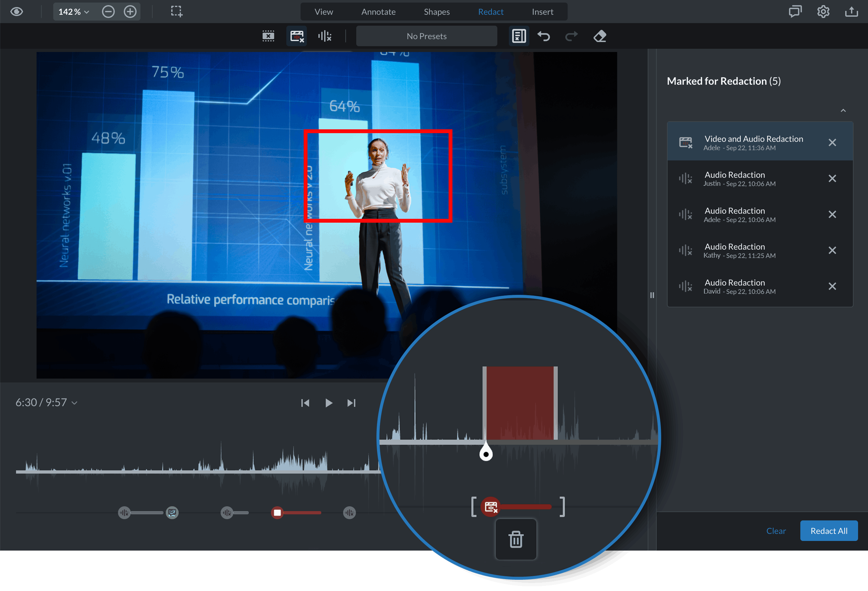
Task: Select Adele's Audio Redaction at 10:06 AM
Action: [x=760, y=215]
